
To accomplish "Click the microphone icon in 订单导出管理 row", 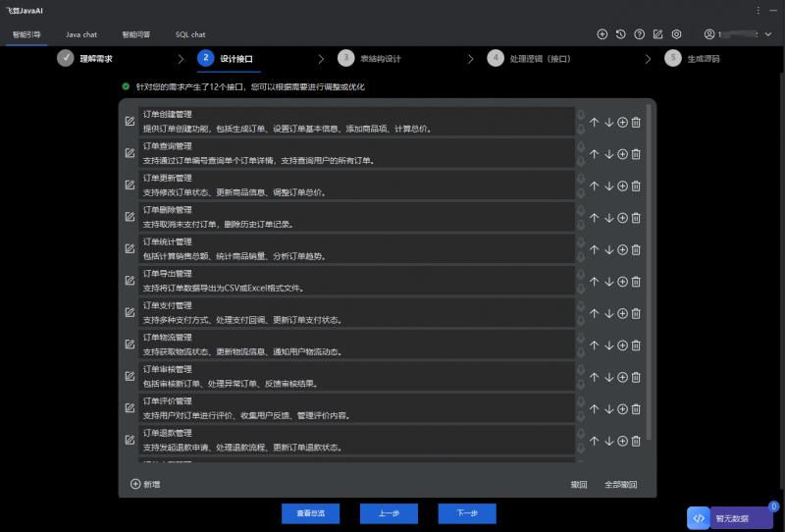I will click(581, 276).
